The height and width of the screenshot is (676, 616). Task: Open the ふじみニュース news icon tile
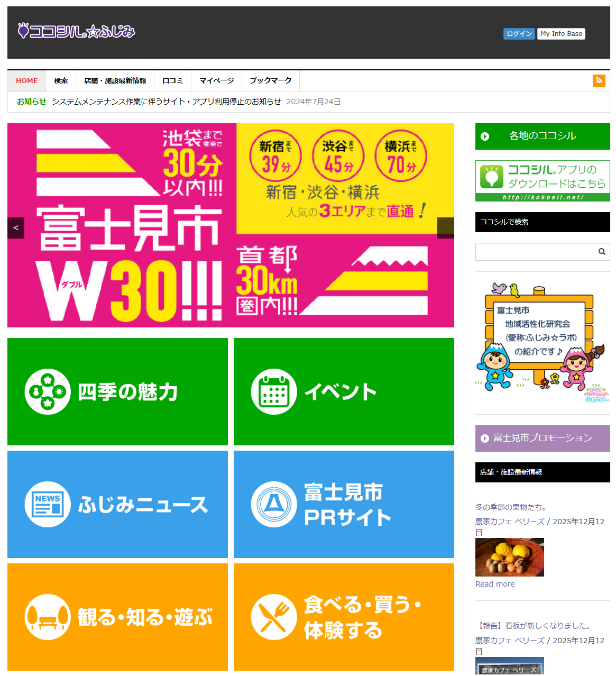click(117, 504)
